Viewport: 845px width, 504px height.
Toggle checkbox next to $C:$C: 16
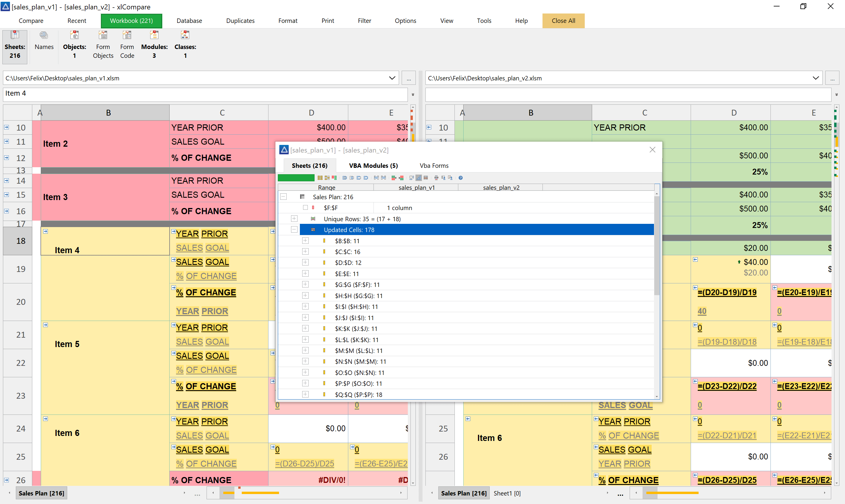(305, 251)
